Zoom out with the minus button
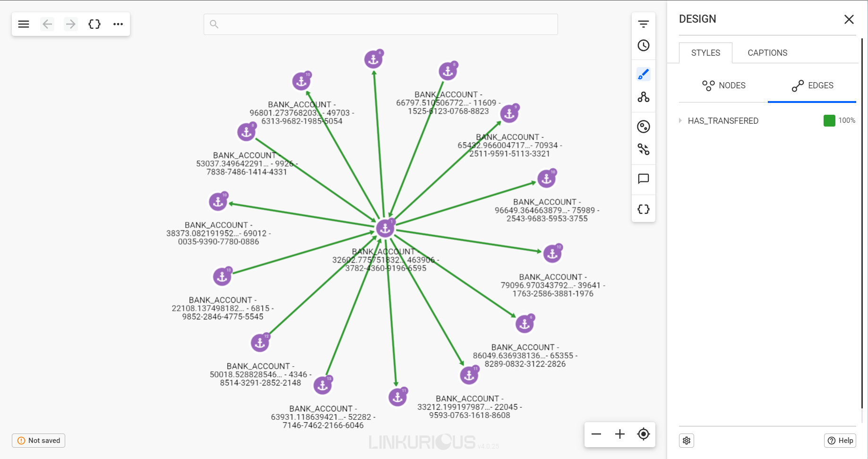Image resolution: width=868 pixels, height=459 pixels. [x=596, y=434]
